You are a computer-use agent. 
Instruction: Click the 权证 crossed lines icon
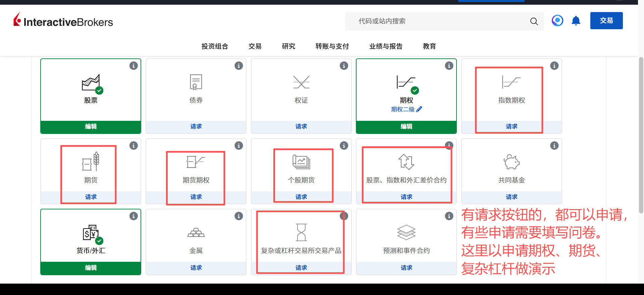[x=301, y=82]
